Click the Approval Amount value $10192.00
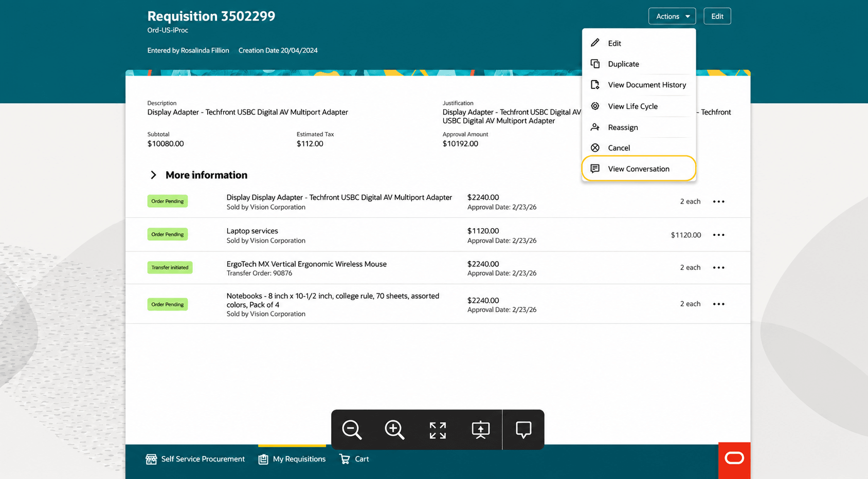The width and height of the screenshot is (868, 479). tap(460, 144)
